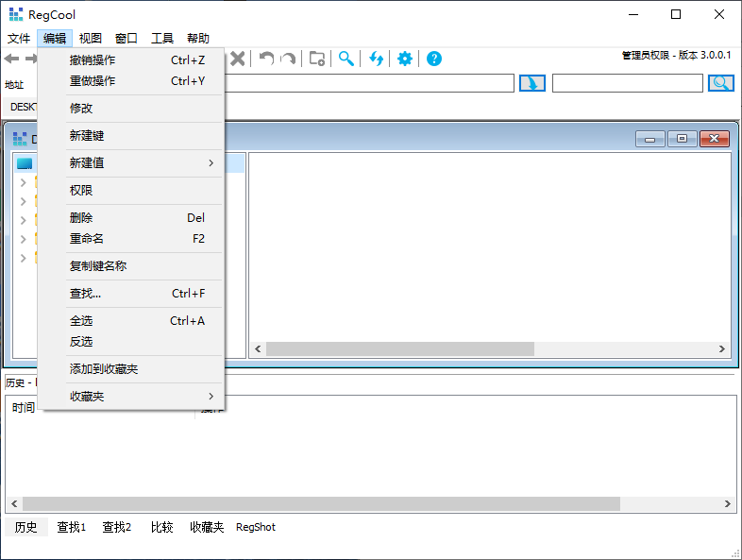Open the 视图 menu

tap(91, 39)
